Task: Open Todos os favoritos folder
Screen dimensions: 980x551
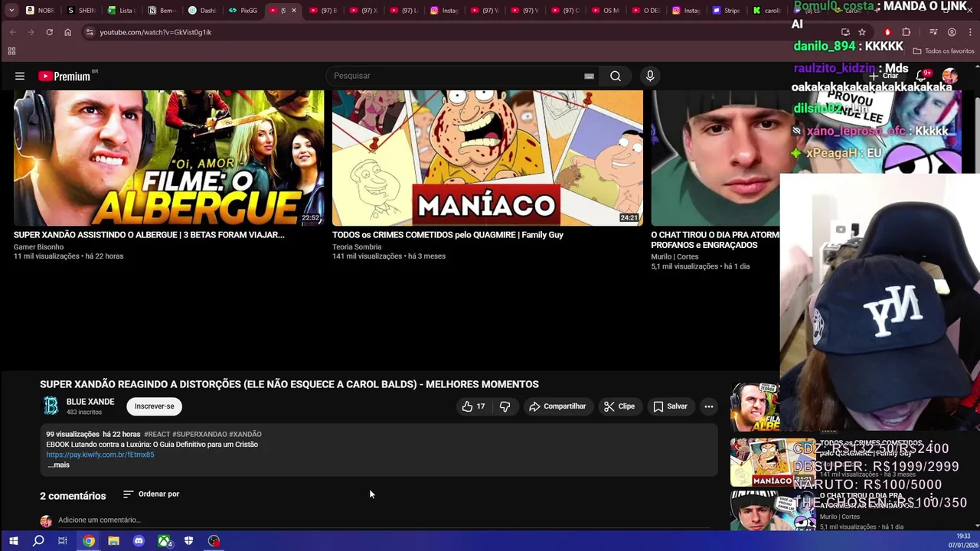Action: tap(944, 51)
